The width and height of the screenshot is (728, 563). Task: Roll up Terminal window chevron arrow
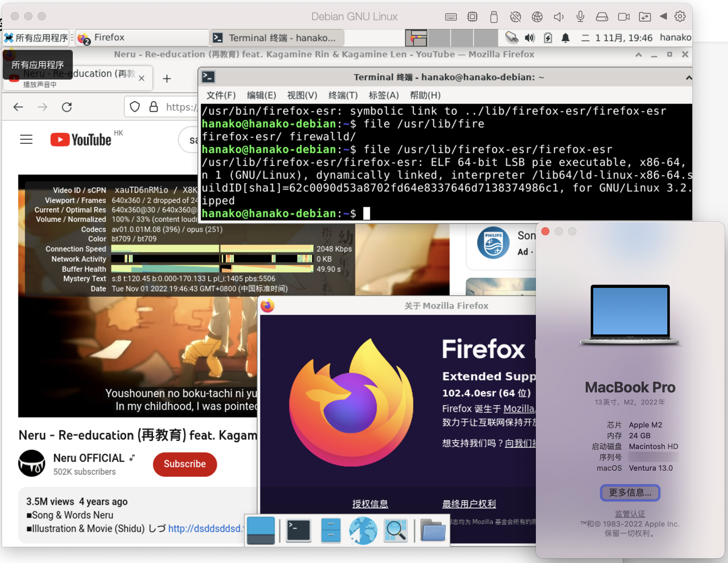(x=689, y=78)
